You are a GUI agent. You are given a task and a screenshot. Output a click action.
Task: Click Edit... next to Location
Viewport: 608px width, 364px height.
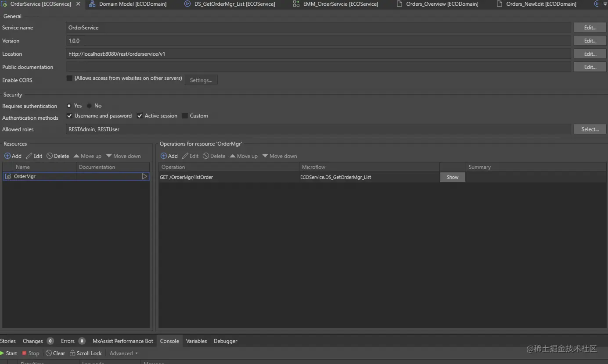[x=590, y=54]
